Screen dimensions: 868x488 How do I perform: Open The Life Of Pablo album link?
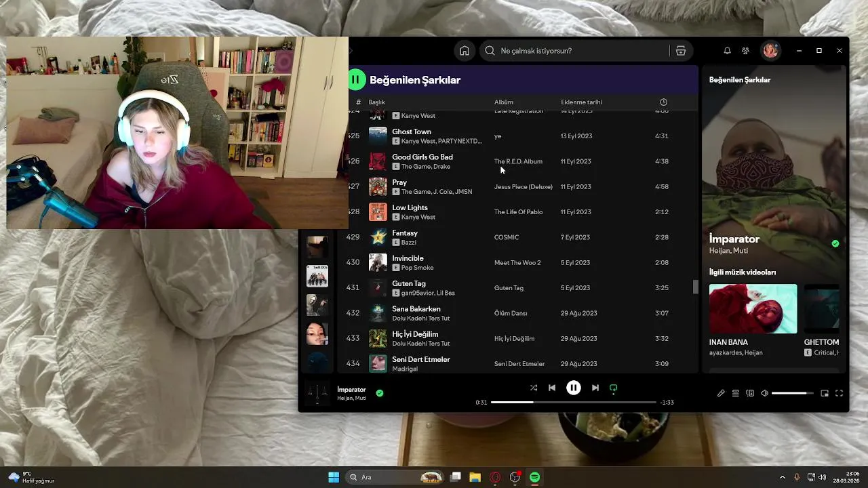coord(518,212)
